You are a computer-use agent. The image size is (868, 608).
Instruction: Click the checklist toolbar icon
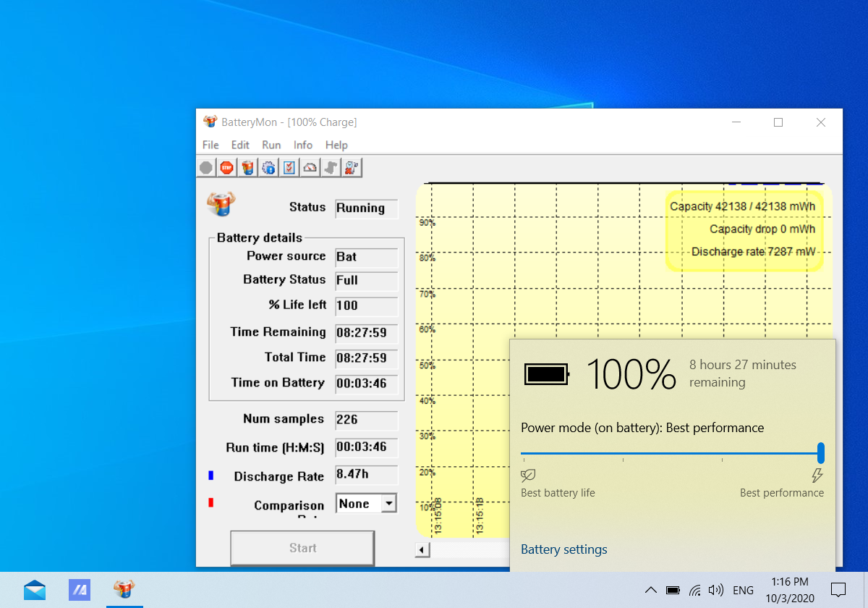pyautogui.click(x=289, y=167)
